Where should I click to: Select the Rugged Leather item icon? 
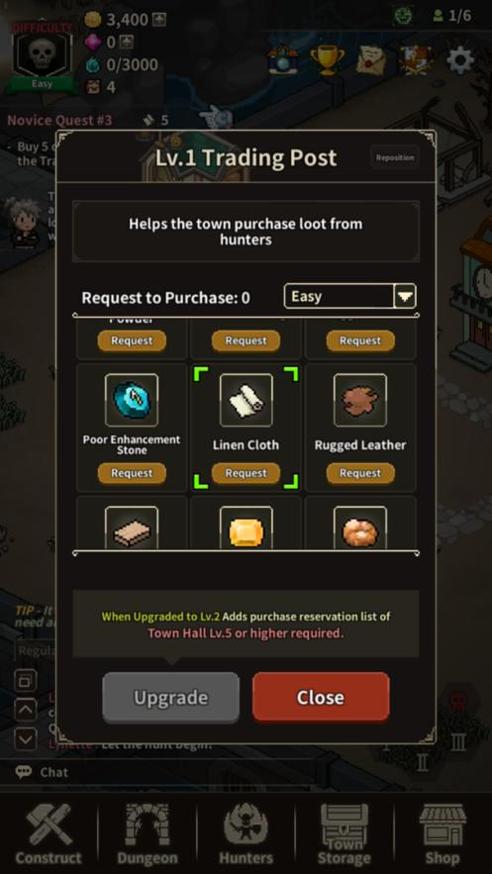pyautogui.click(x=360, y=400)
